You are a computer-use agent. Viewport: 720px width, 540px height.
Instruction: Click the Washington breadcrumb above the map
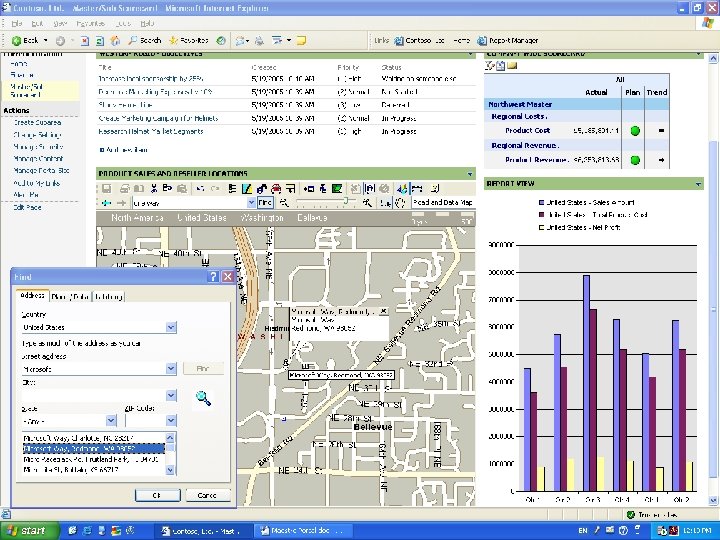[x=262, y=218]
